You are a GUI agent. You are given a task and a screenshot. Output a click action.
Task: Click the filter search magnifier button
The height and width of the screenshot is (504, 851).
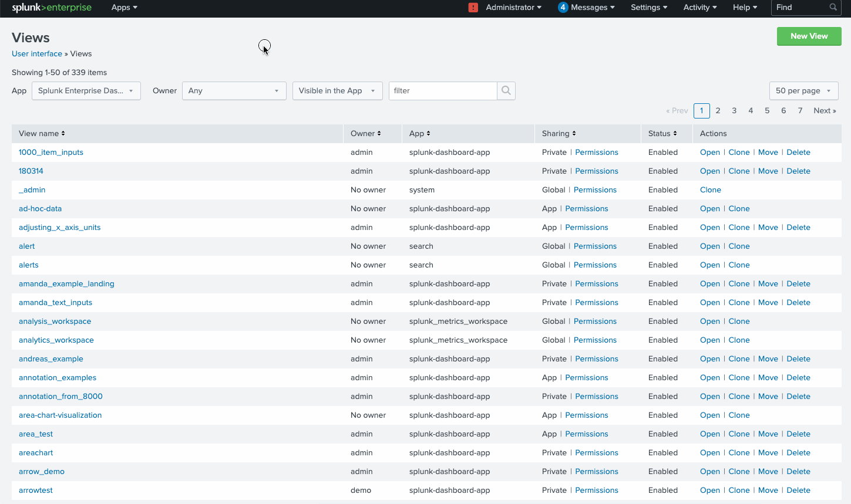pyautogui.click(x=506, y=91)
